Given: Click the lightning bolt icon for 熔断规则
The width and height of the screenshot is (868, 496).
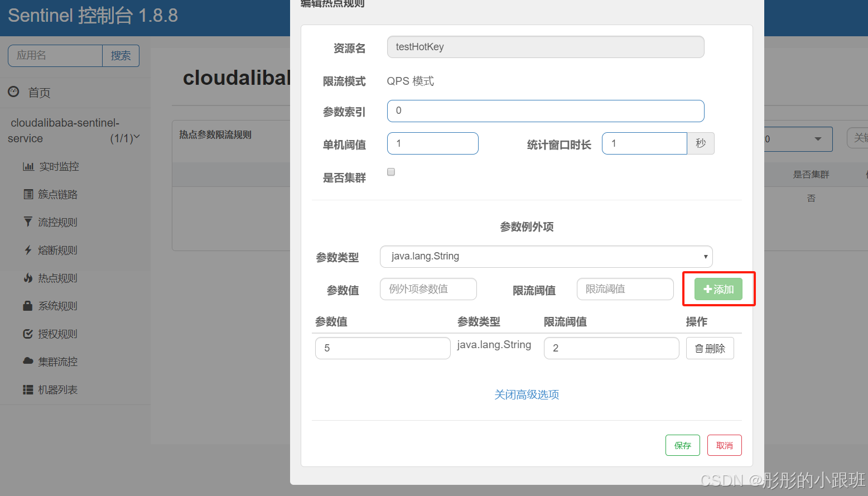Looking at the screenshot, I should click(28, 250).
